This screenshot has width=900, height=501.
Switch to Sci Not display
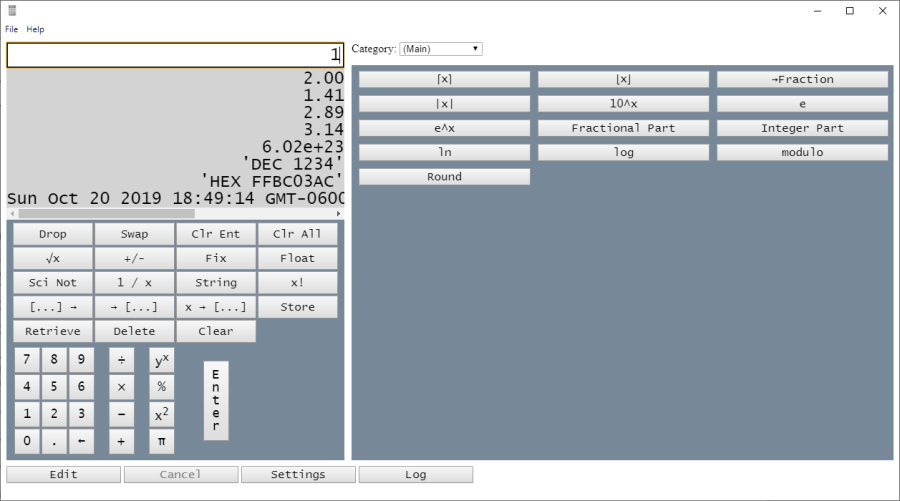tap(53, 282)
